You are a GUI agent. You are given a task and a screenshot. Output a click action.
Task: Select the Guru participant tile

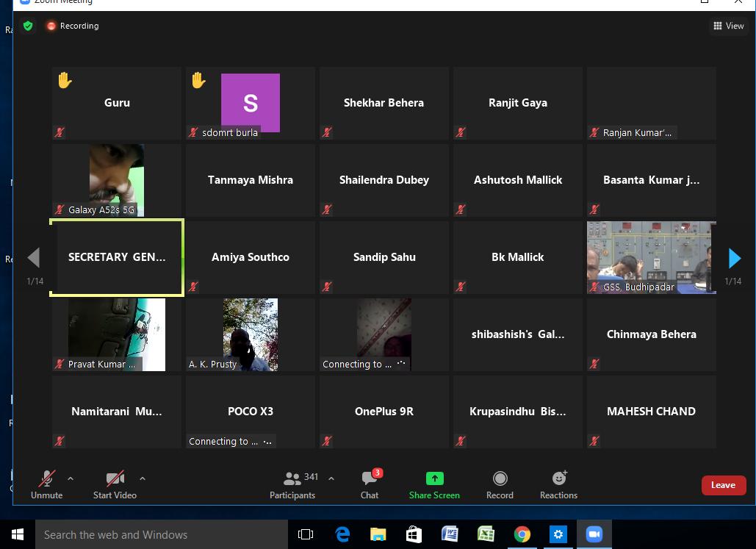(117, 103)
